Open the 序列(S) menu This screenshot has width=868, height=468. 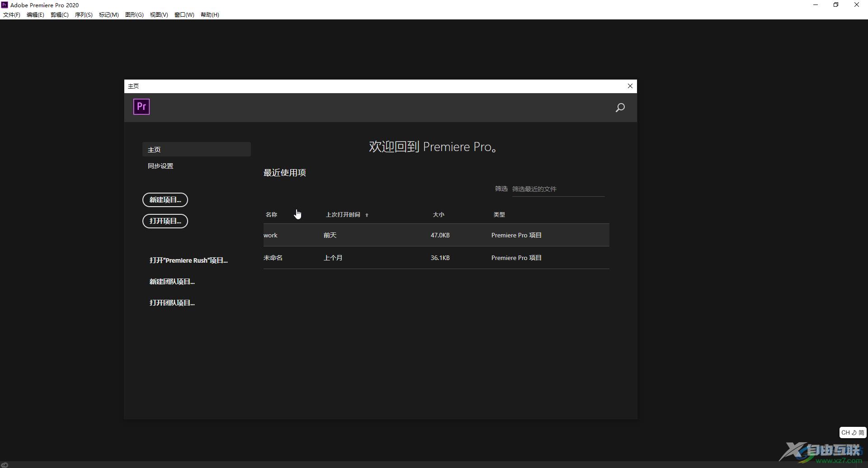pyautogui.click(x=84, y=14)
